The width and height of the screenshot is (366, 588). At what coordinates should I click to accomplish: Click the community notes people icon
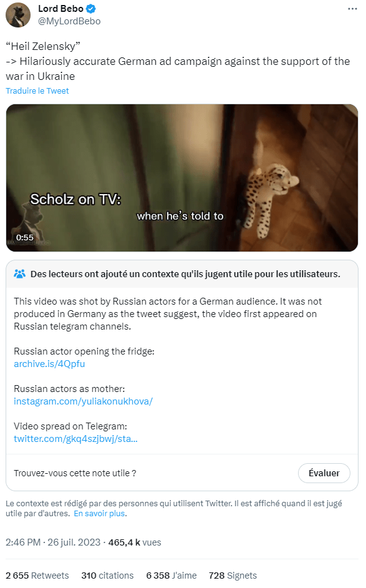tap(19, 274)
